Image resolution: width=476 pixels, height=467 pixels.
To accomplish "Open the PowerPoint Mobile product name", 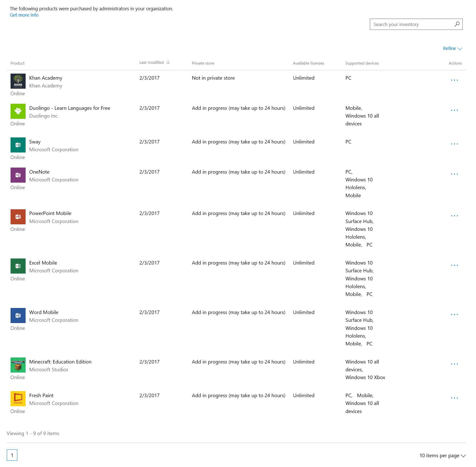I will 50,213.
